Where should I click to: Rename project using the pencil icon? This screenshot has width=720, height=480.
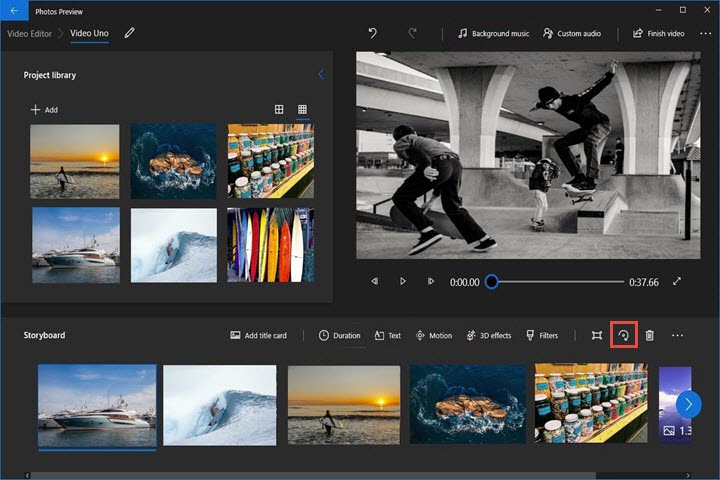(x=130, y=33)
